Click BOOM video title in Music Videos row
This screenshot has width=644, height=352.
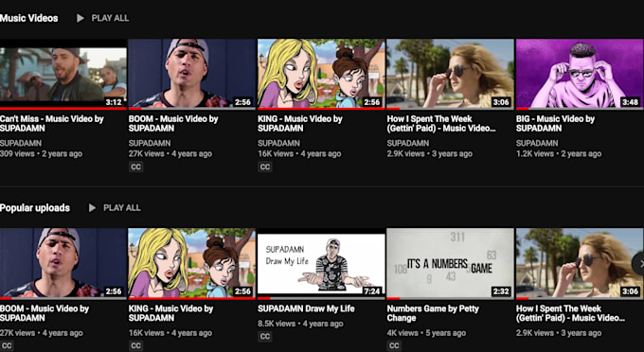click(173, 124)
